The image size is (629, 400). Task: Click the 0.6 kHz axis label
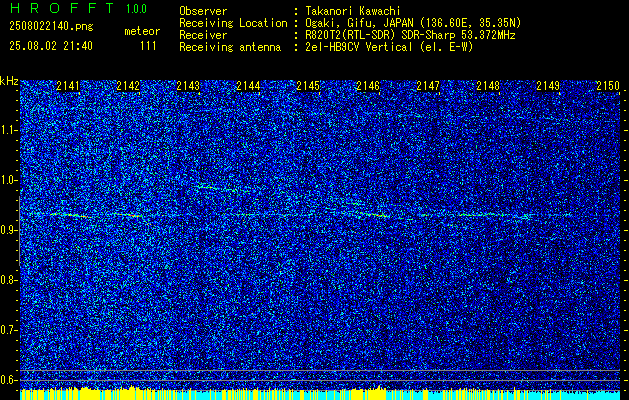point(9,380)
